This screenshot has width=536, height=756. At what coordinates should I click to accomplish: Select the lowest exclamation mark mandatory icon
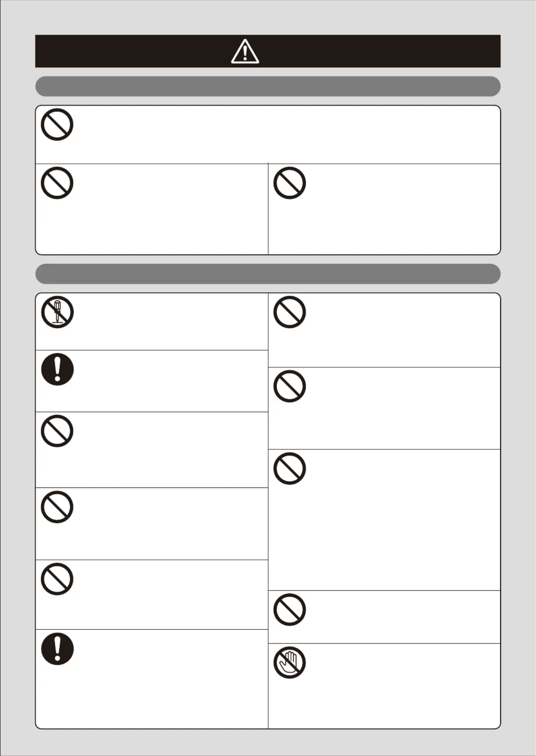[x=57, y=649]
